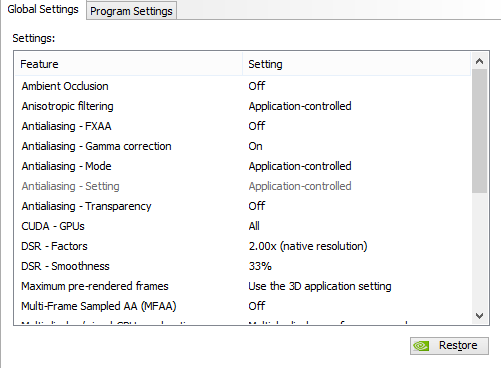Select the CUDA - GPUs row
Screen dimensions: 501x368
[243, 226]
